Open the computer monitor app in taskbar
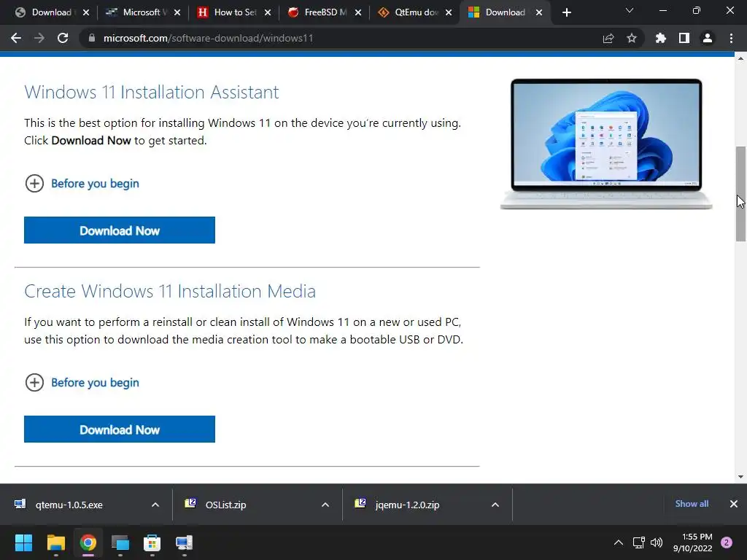The height and width of the screenshot is (560, 747). [184, 542]
